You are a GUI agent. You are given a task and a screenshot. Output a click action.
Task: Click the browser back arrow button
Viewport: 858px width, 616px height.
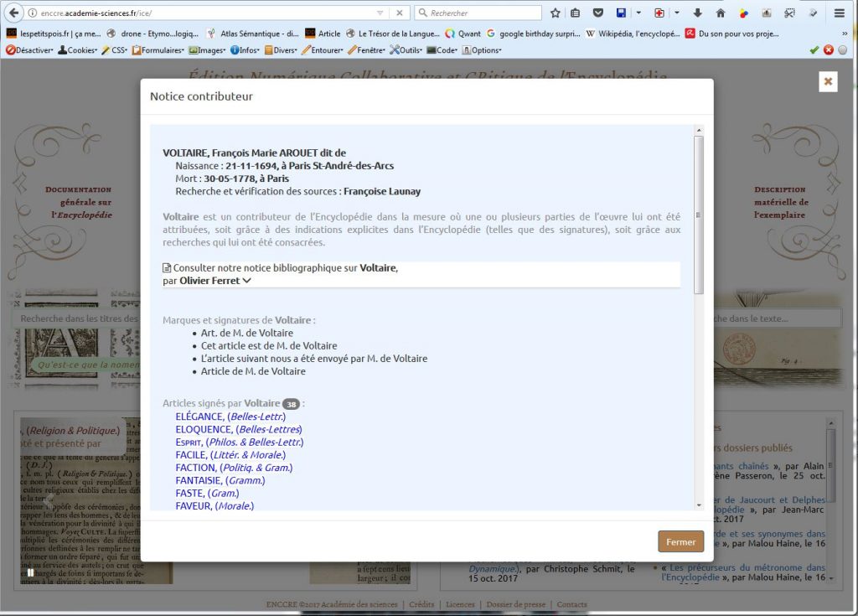[13, 13]
